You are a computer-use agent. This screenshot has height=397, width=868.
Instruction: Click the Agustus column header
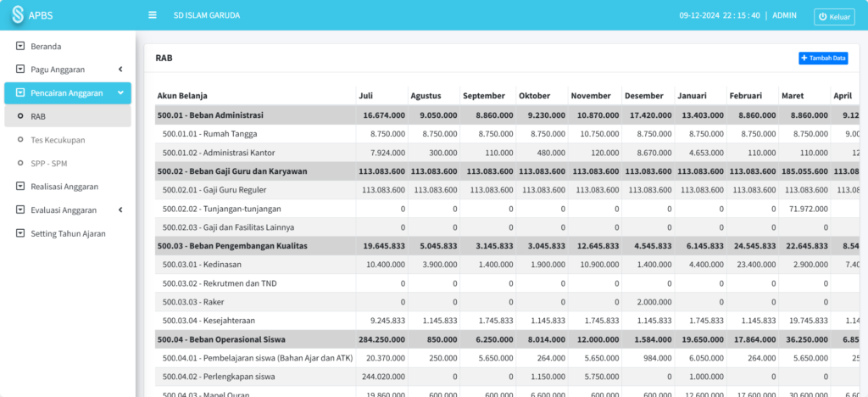[434, 95]
